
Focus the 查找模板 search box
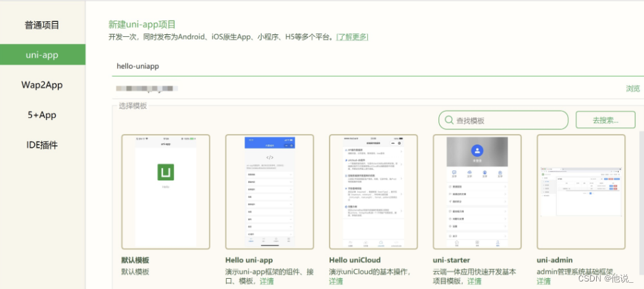point(504,121)
